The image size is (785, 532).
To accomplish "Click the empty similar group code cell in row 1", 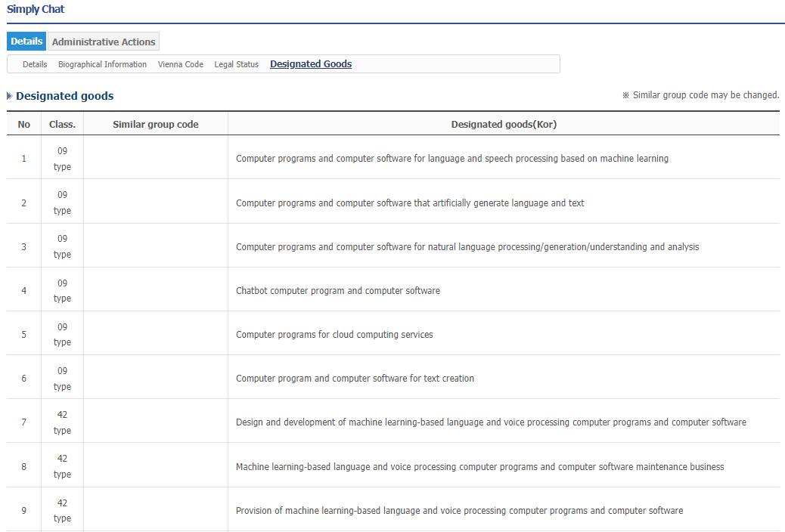I will click(x=155, y=159).
